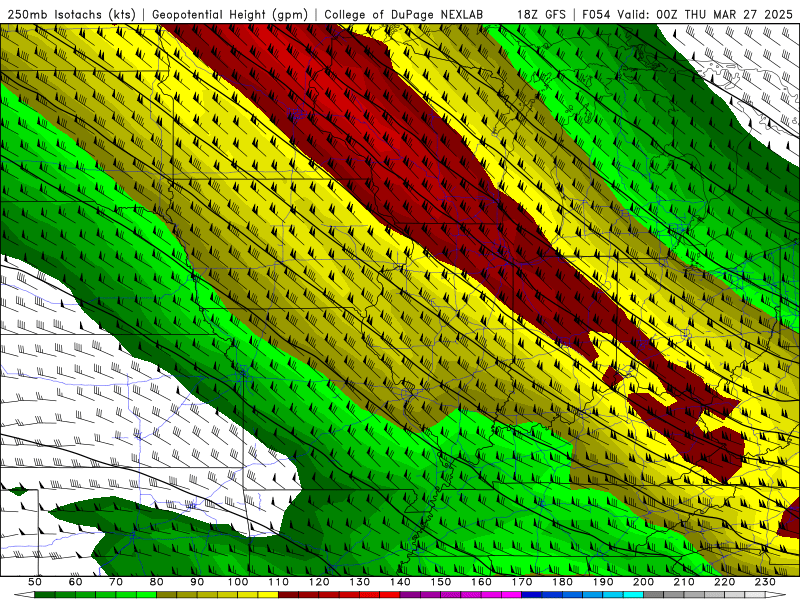The height and width of the screenshot is (600, 800).
Task: Click the 110 tick label on the color bar
Action: pyautogui.click(x=279, y=582)
